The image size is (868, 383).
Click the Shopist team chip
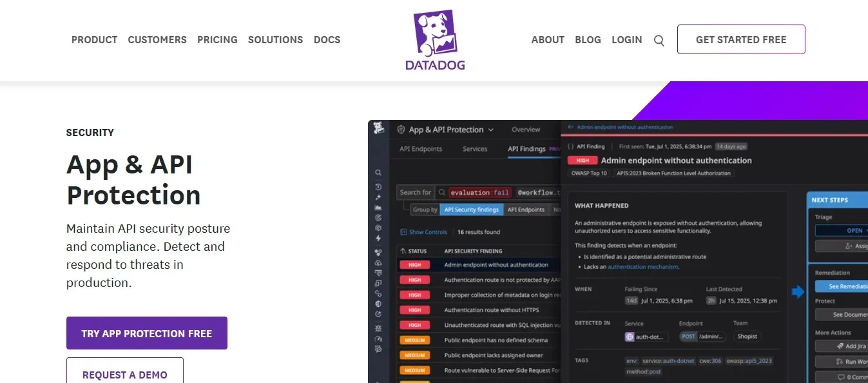click(x=747, y=337)
